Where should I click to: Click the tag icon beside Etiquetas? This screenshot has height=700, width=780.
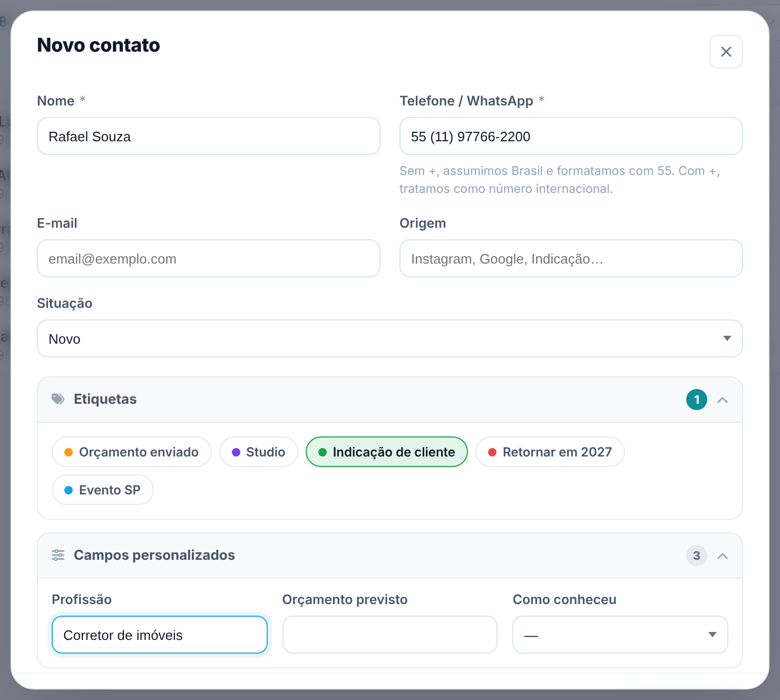(58, 399)
